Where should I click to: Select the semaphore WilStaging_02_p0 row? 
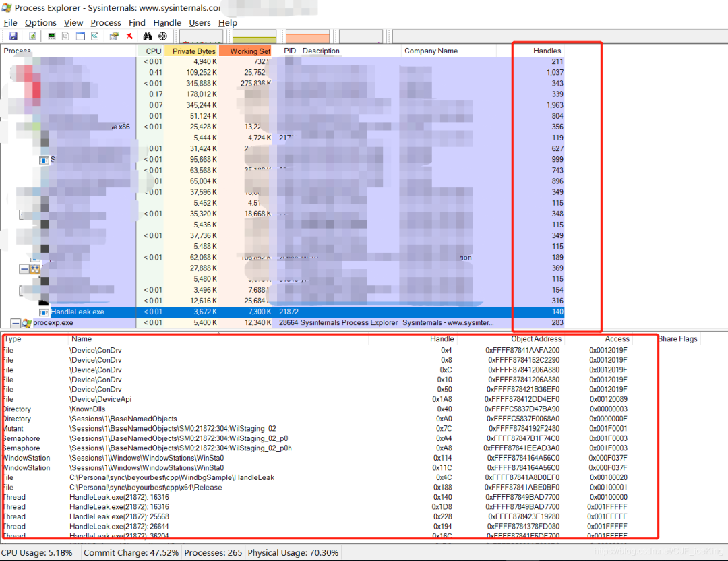(317, 438)
